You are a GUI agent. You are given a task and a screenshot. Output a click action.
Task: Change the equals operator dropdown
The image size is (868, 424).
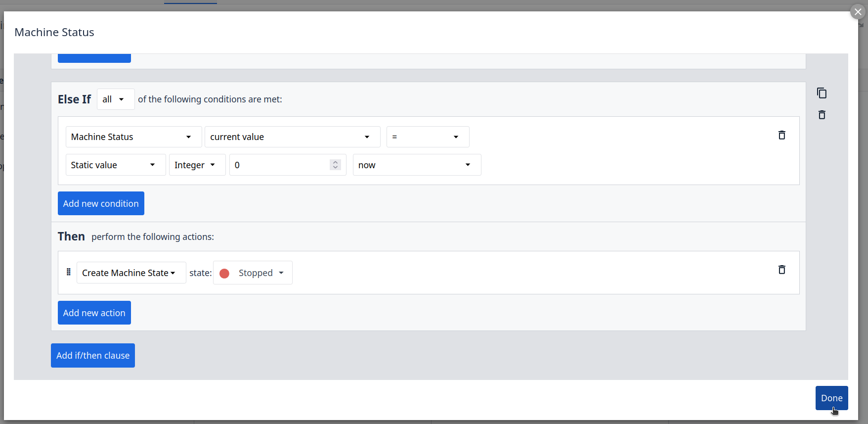[428, 137]
